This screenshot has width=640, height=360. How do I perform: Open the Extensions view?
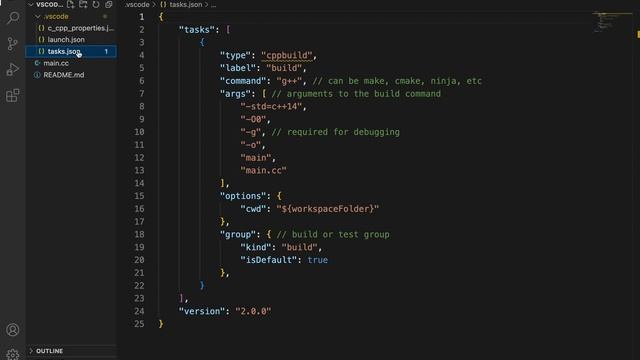pos(13,96)
